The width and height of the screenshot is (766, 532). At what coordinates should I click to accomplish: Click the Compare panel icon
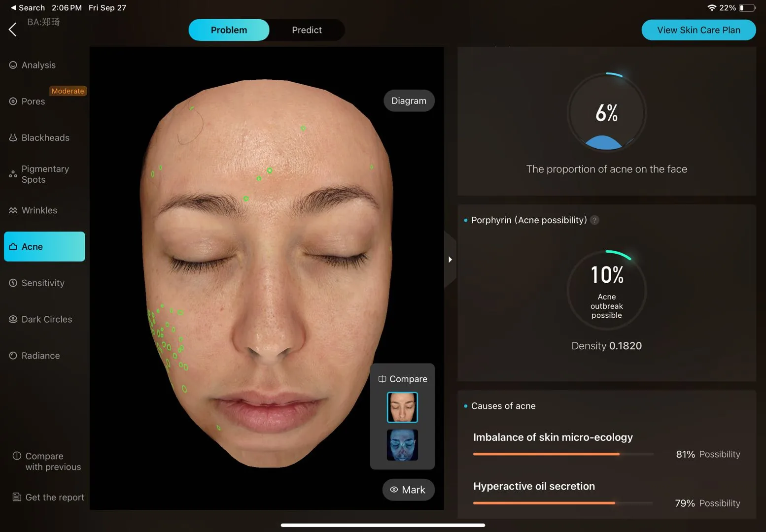pos(382,379)
